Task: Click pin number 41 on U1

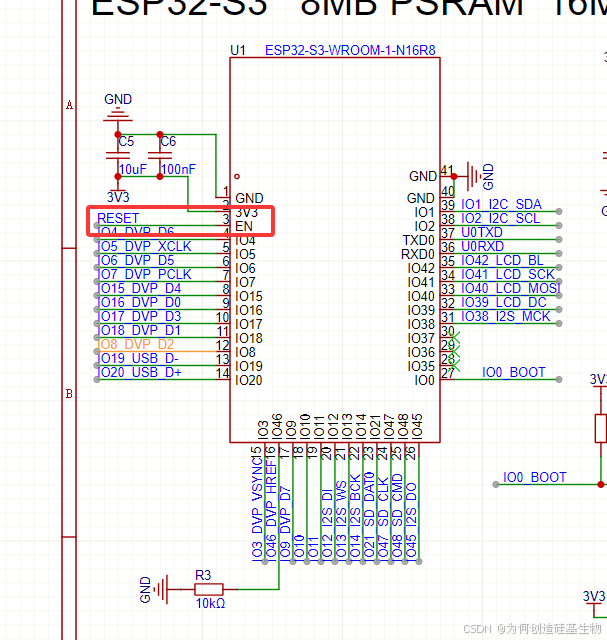Action: [447, 170]
